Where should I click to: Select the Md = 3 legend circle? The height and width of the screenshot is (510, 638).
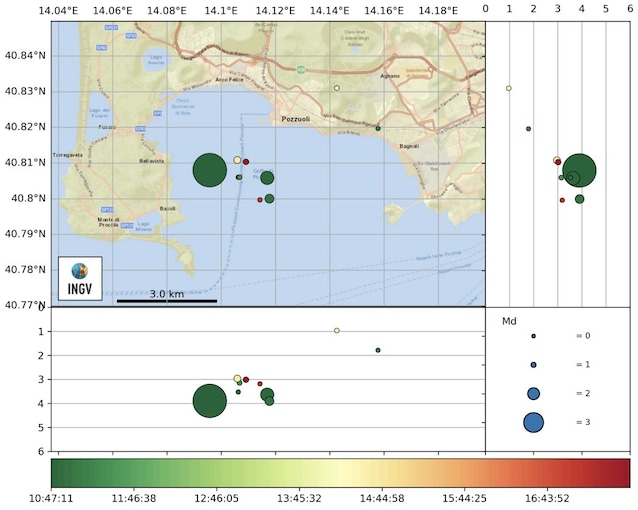533,422
